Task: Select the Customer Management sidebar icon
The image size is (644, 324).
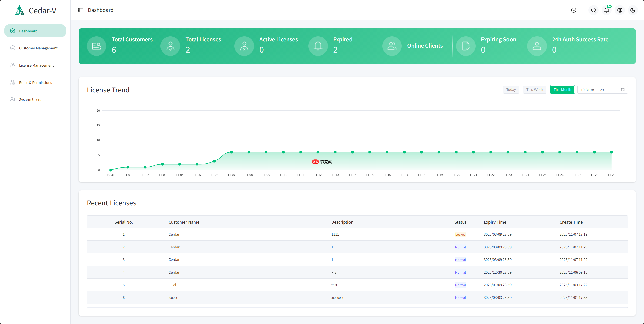Action: pyautogui.click(x=13, y=48)
